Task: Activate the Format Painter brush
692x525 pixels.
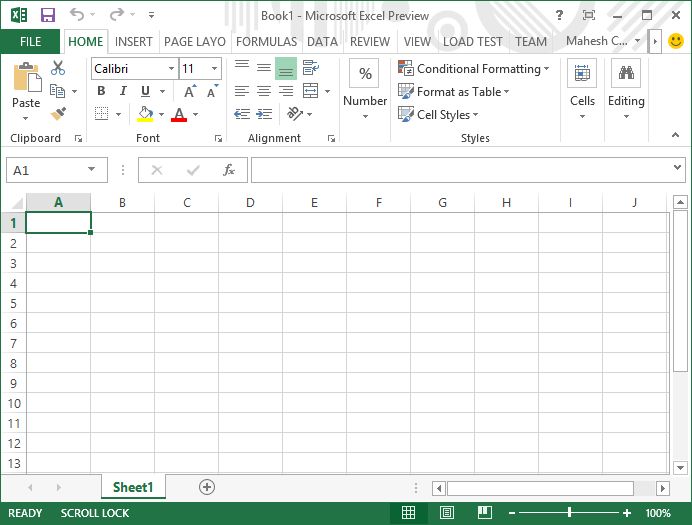Action: tap(58, 113)
